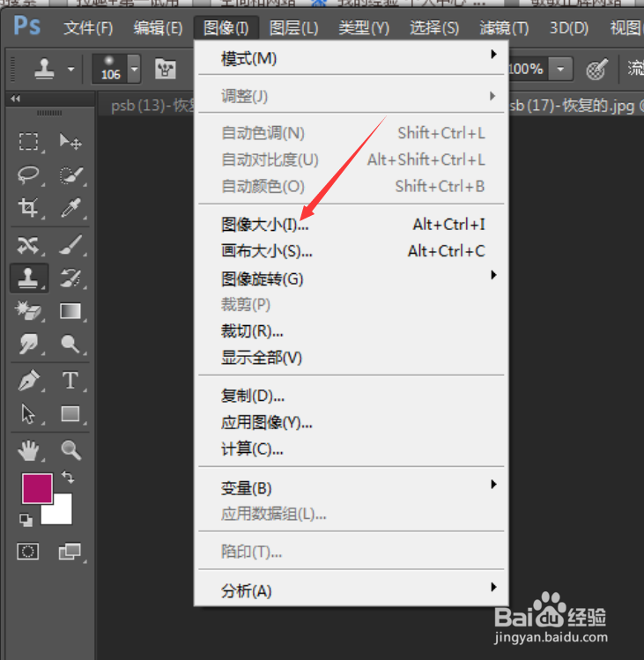The height and width of the screenshot is (660, 644).
Task: Choose 显示全部(V) menu item
Action: pyautogui.click(x=351, y=358)
